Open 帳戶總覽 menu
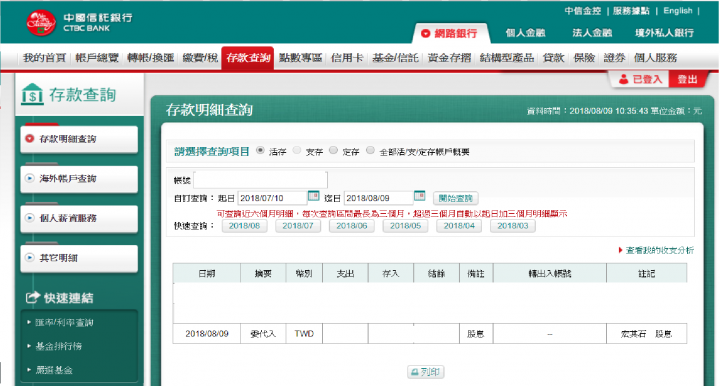 coord(97,58)
